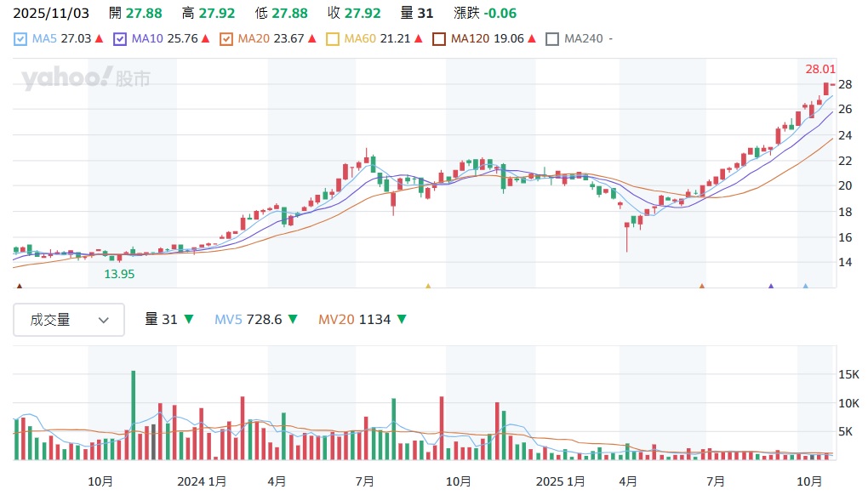Screen dimensions: 868x495
Task: Click the Yahoo 股市 logo watermark
Action: coord(86,79)
